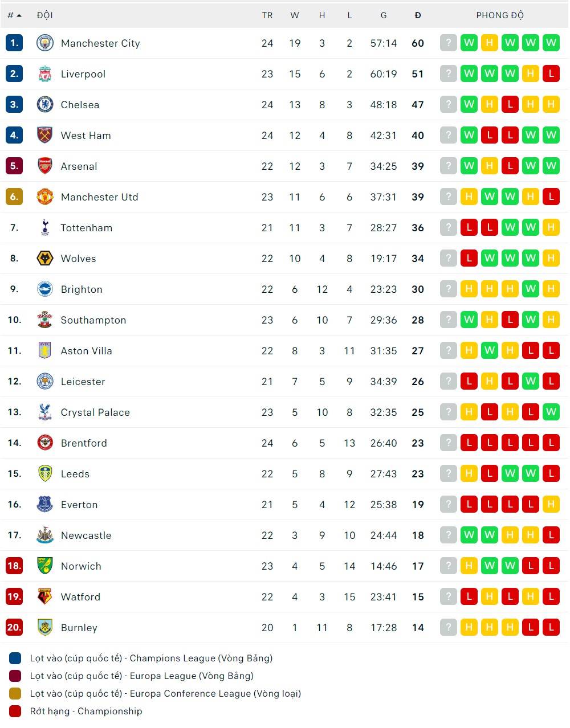Click the Wolves club crest
The width and height of the screenshot is (570, 728).
tap(44, 259)
